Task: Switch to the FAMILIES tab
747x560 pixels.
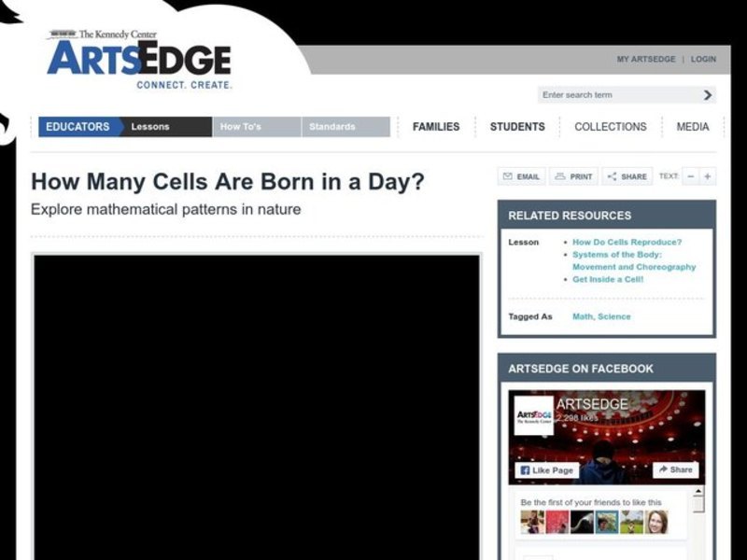Action: [x=436, y=126]
